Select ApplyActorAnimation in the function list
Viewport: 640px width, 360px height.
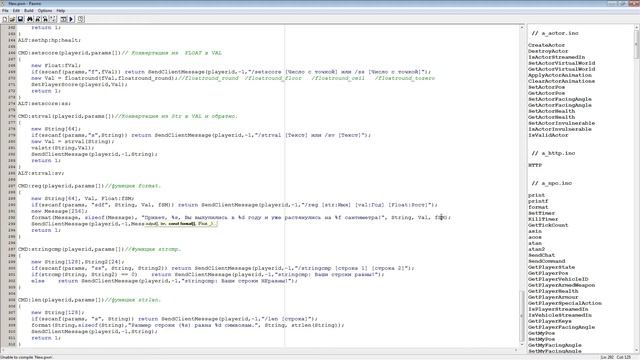pos(560,75)
